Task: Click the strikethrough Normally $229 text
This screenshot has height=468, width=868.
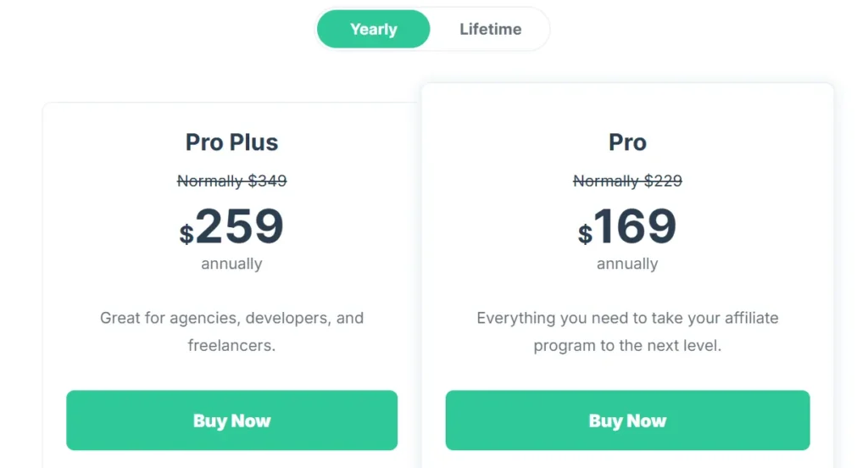Action: [627, 181]
